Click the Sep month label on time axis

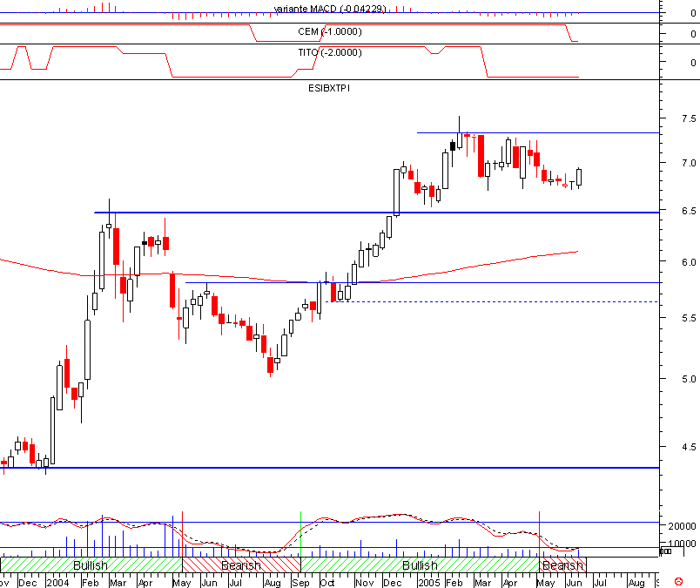pos(301,583)
